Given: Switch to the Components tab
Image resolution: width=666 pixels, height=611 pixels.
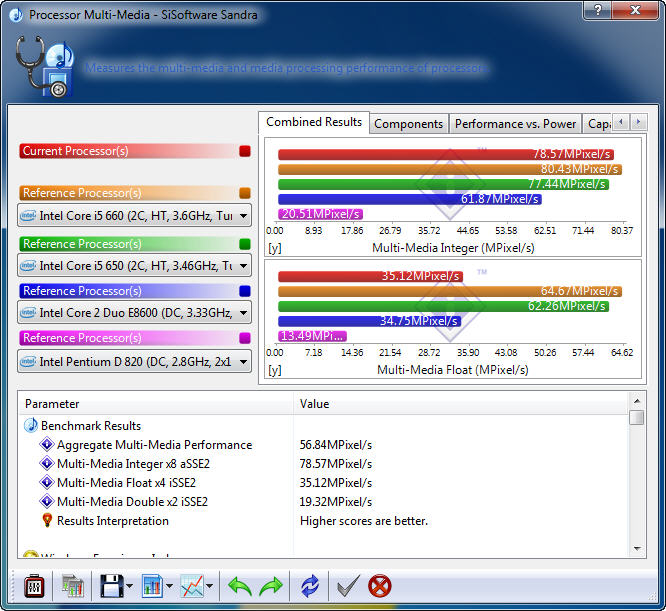Looking at the screenshot, I should tap(409, 124).
